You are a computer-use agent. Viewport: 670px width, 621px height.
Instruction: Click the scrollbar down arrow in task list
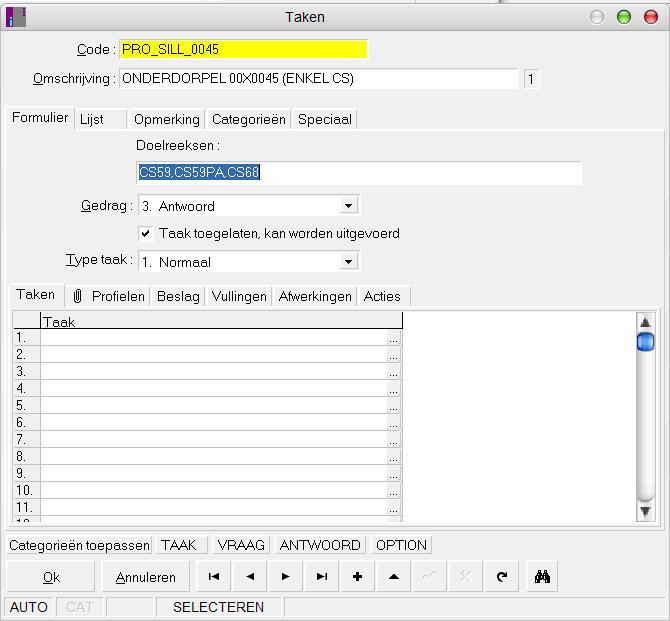(645, 511)
